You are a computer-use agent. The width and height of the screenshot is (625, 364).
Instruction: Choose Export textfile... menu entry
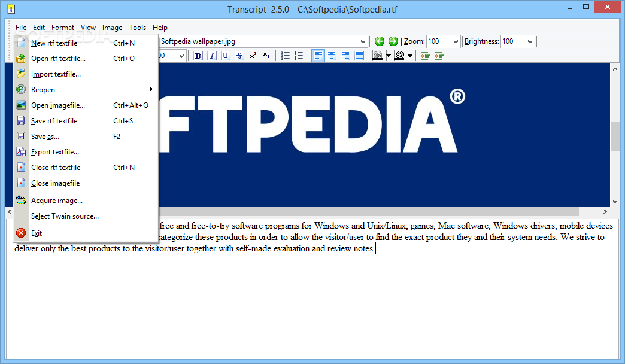[86, 151]
